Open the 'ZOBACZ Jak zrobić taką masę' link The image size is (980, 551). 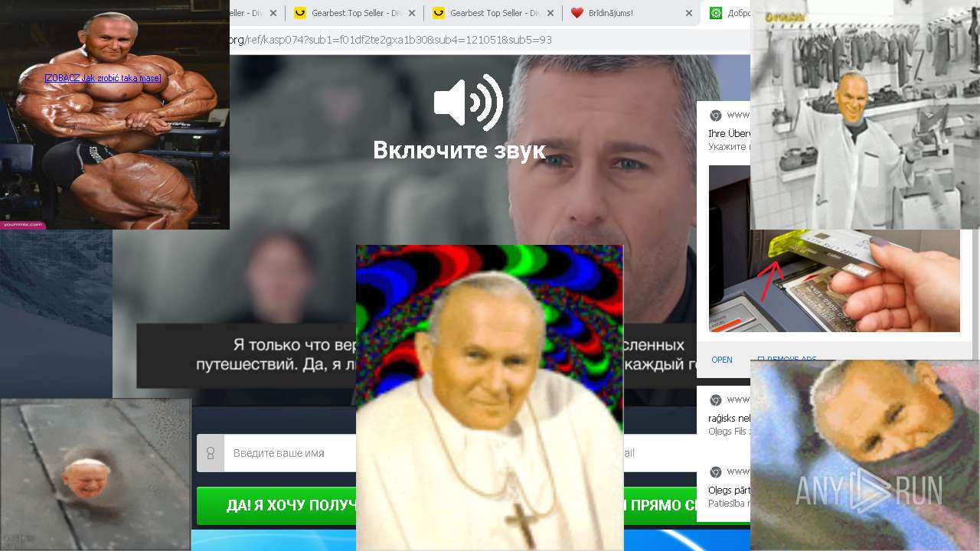tap(103, 78)
